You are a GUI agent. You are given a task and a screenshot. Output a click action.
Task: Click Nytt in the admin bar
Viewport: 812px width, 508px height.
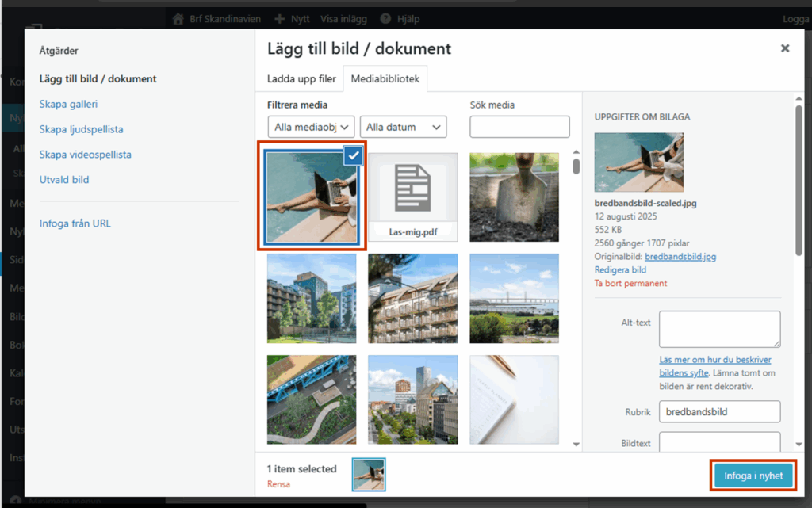point(301,19)
